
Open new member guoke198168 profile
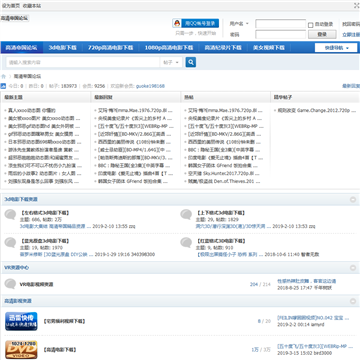150,86
